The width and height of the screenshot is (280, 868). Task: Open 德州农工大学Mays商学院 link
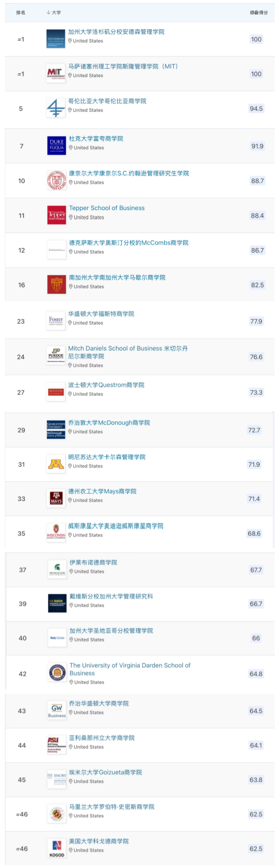click(x=102, y=491)
